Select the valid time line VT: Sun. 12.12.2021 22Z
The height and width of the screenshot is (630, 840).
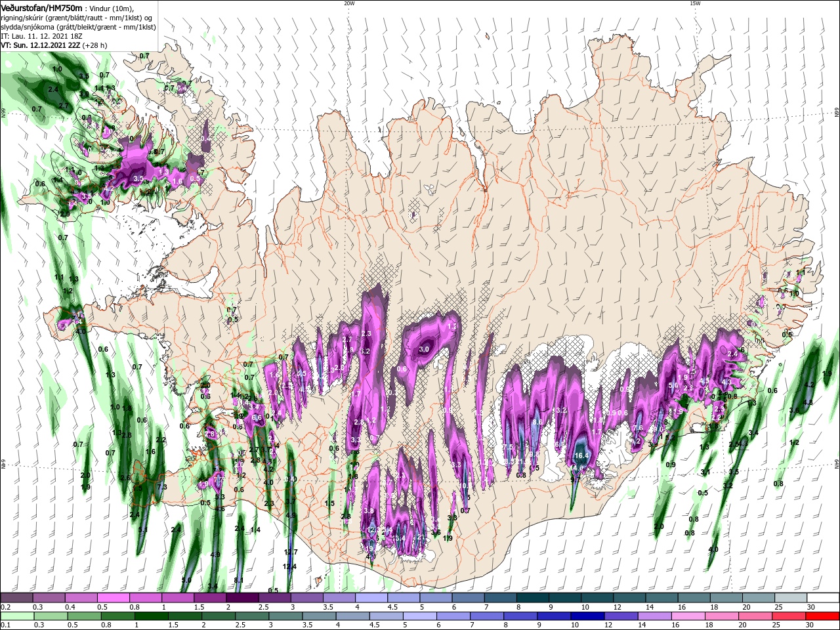pyautogui.click(x=54, y=45)
